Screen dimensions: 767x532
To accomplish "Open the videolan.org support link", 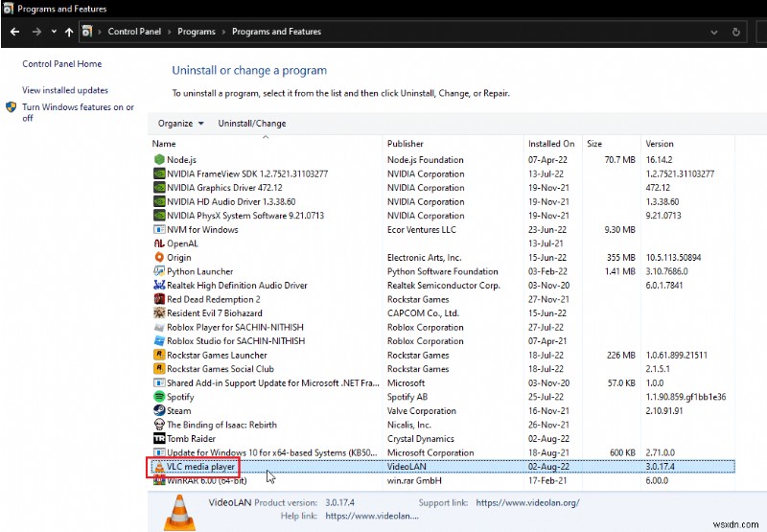I will tap(527, 502).
